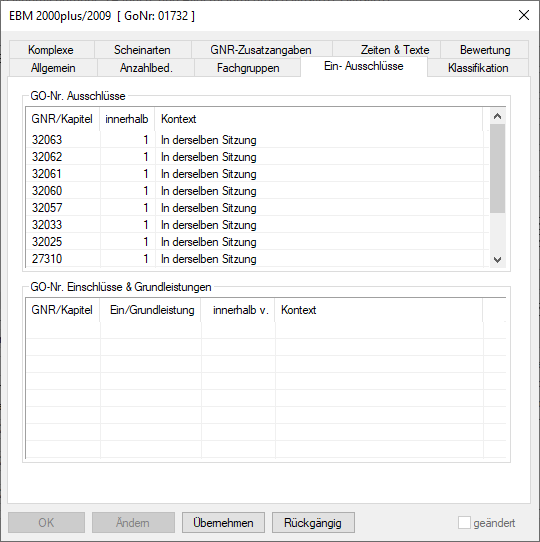Open the Anzahlbed. tab
The width and height of the screenshot is (540, 542).
click(146, 68)
